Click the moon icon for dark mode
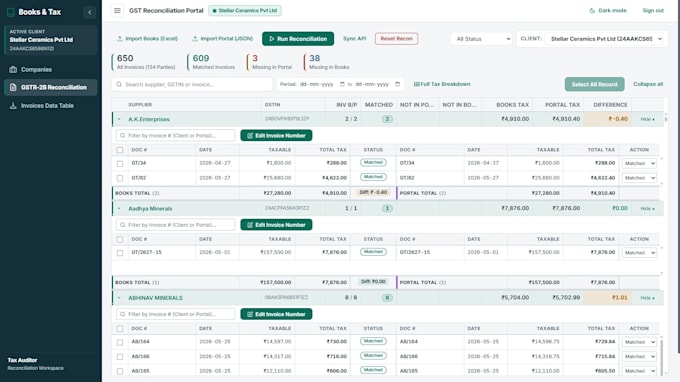Image resolution: width=680 pixels, height=382 pixels. (x=592, y=10)
